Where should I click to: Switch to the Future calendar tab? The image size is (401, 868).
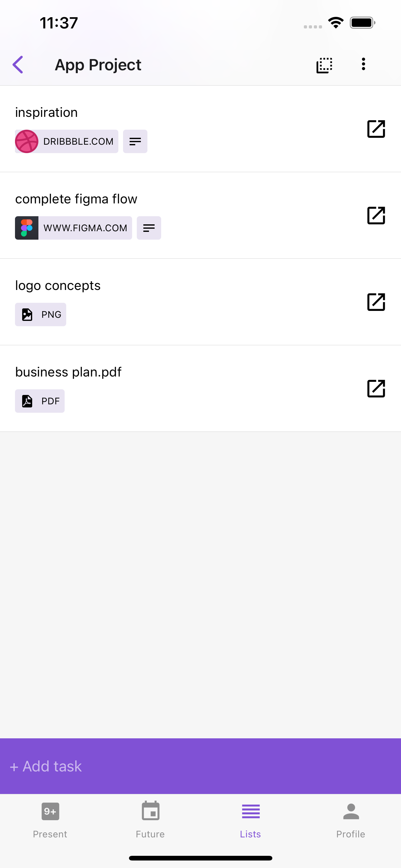click(150, 820)
